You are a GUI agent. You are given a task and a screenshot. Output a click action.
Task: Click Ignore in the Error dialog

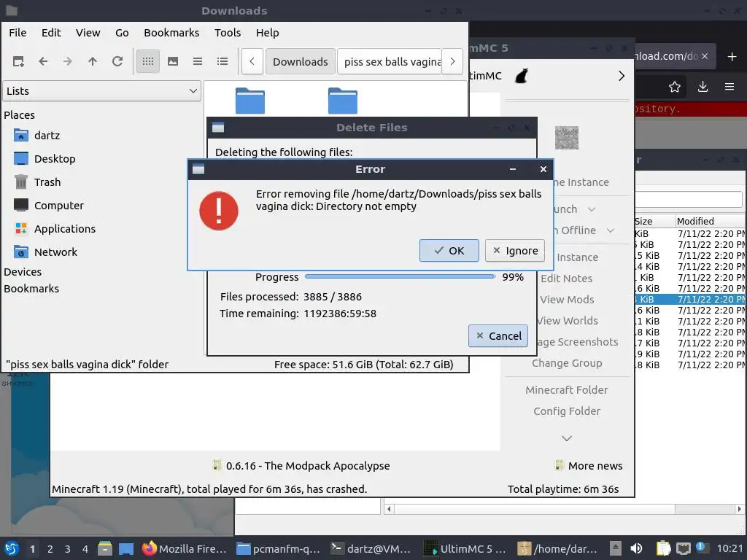[515, 251]
